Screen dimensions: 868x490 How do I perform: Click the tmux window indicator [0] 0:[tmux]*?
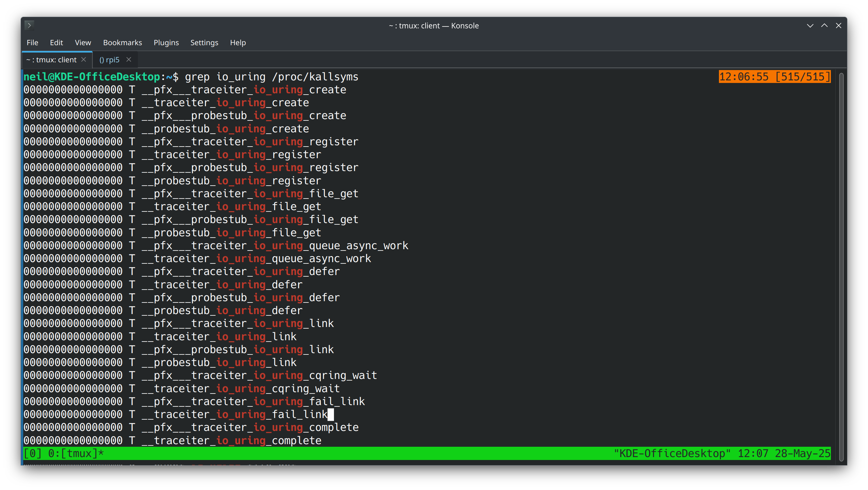[x=63, y=453]
